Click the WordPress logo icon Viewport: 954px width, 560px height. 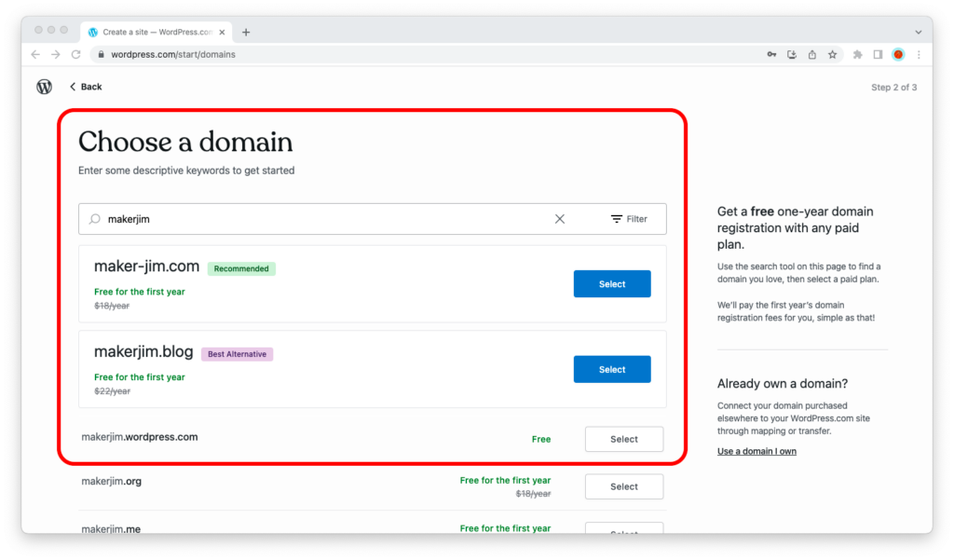pos(44,87)
